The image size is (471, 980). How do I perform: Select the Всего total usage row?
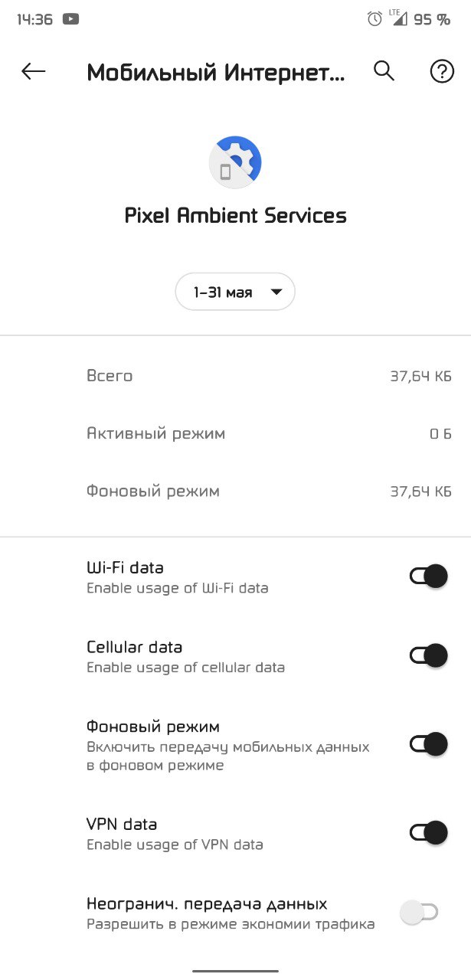pyautogui.click(x=235, y=376)
